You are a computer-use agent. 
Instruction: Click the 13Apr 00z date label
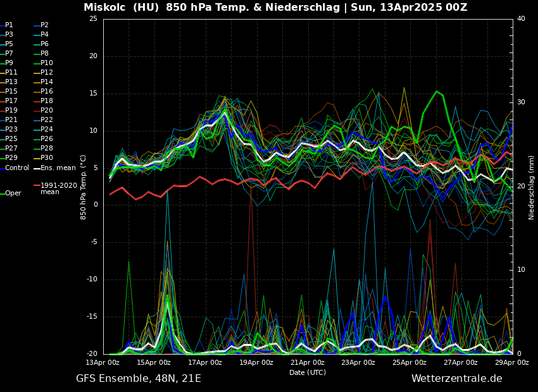coord(103,363)
